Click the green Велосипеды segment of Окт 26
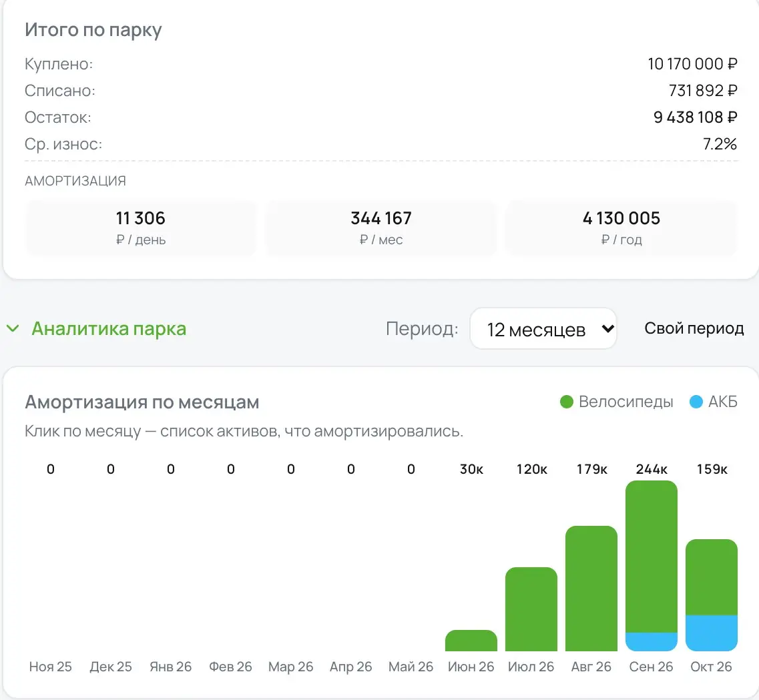Image resolution: width=759 pixels, height=700 pixels. pyautogui.click(x=712, y=577)
